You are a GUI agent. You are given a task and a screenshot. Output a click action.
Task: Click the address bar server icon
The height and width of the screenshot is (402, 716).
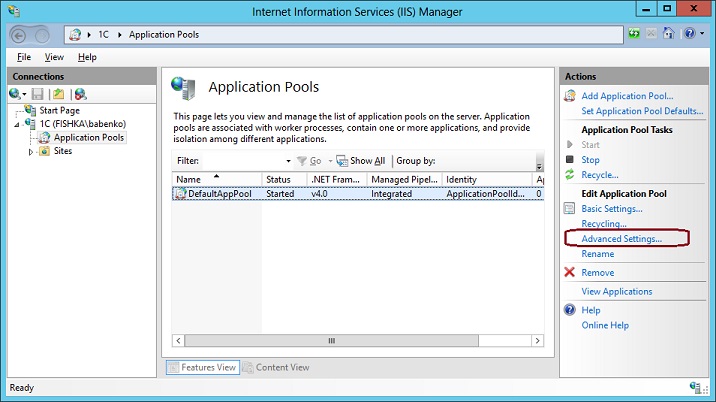(x=75, y=35)
